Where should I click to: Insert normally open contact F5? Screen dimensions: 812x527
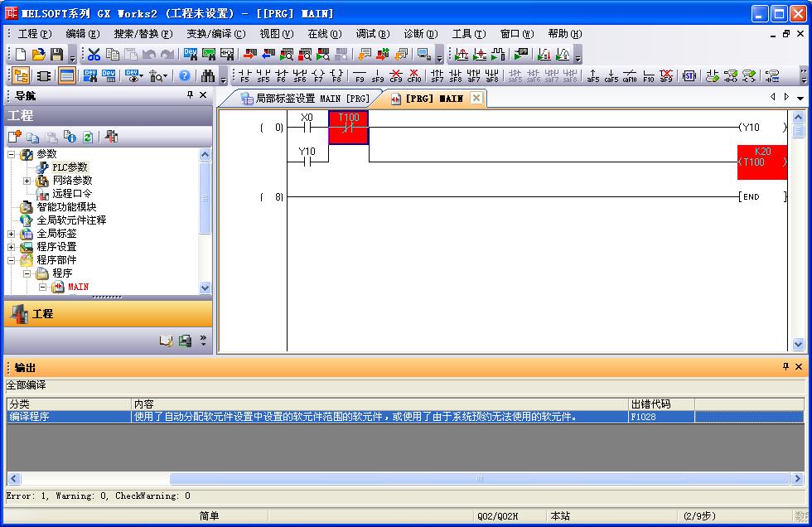click(244, 76)
